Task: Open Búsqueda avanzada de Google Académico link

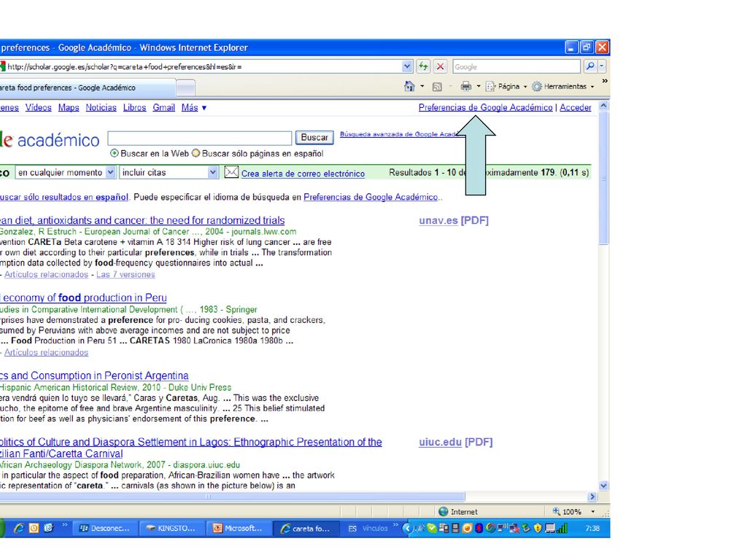Action: (398, 134)
